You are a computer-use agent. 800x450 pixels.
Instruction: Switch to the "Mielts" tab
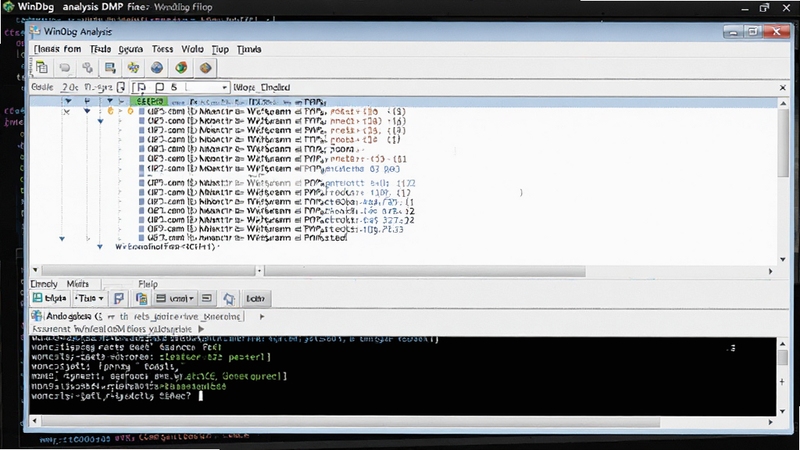(x=78, y=284)
